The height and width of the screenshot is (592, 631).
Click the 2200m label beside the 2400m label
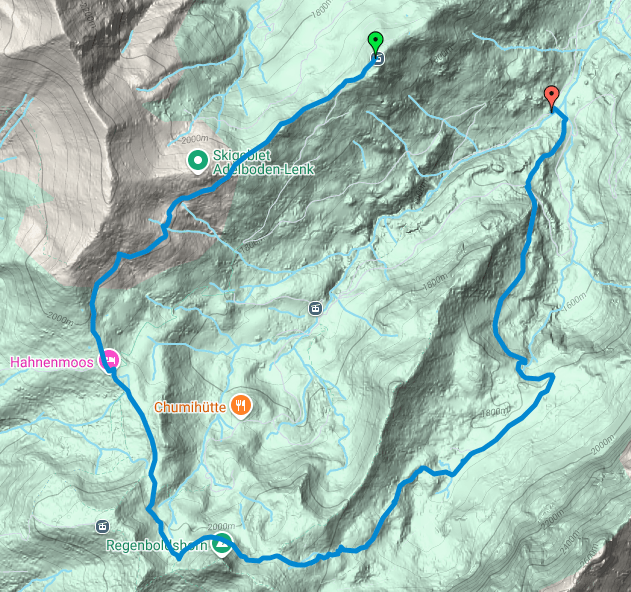point(553,519)
